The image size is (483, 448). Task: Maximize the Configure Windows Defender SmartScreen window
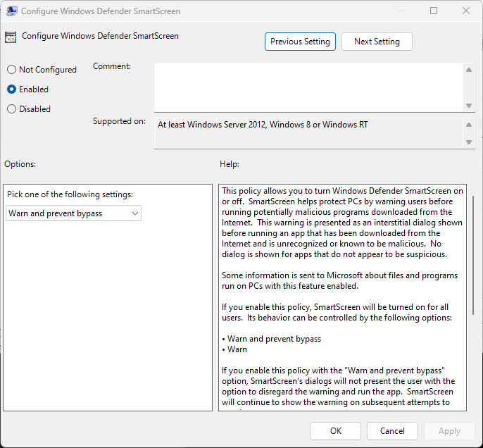[434, 11]
